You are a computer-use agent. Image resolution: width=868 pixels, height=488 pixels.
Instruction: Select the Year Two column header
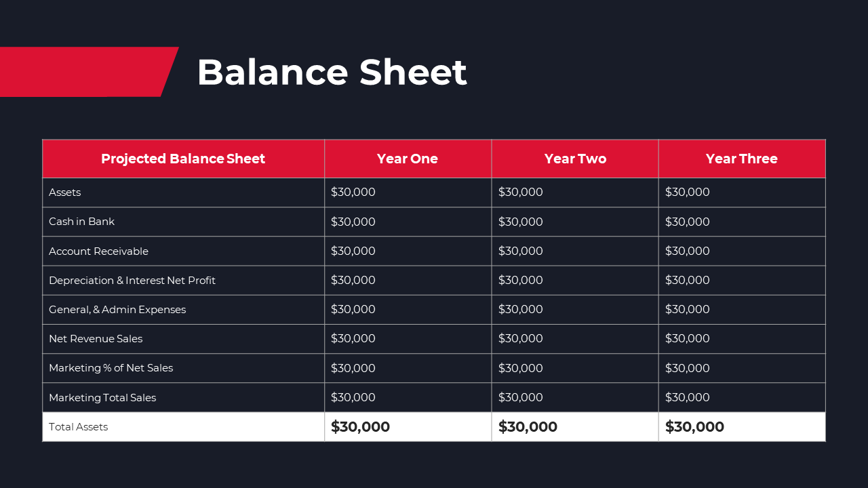point(575,159)
